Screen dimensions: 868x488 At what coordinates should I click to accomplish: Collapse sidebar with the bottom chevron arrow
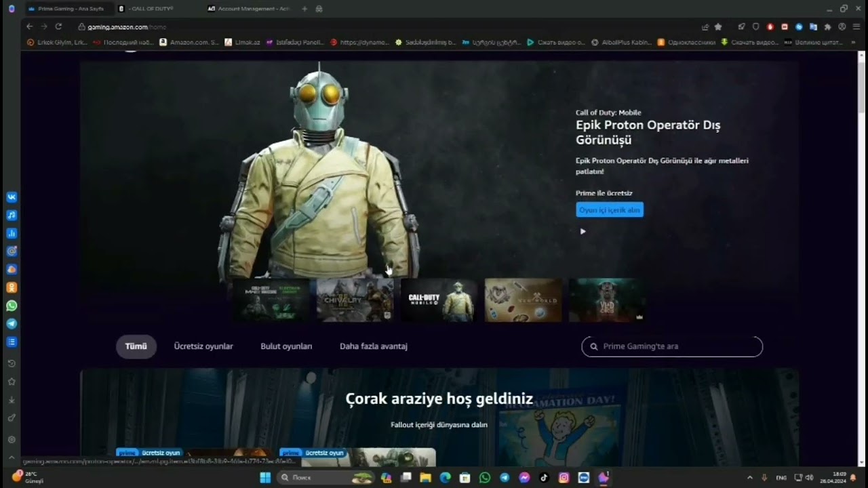(x=12, y=457)
